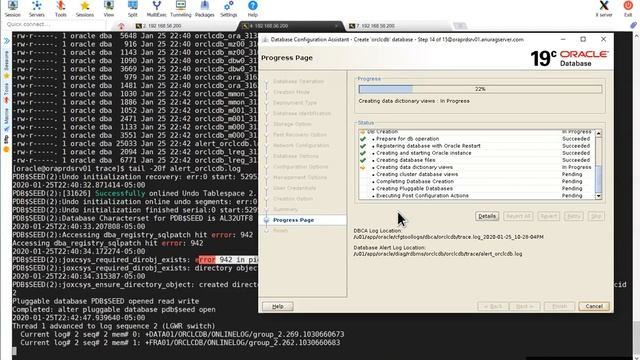The height and width of the screenshot is (360, 640).
Task: Click the DB Creation status row
Action: tap(476, 132)
